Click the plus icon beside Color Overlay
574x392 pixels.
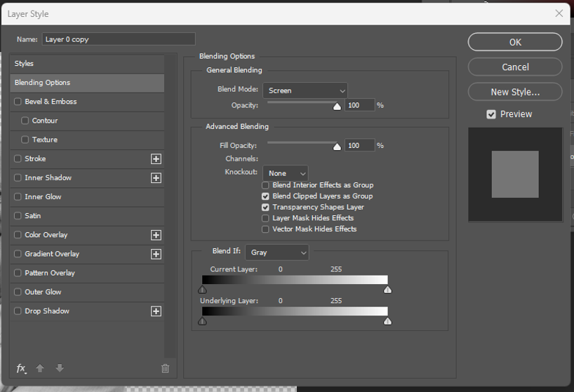pos(156,235)
